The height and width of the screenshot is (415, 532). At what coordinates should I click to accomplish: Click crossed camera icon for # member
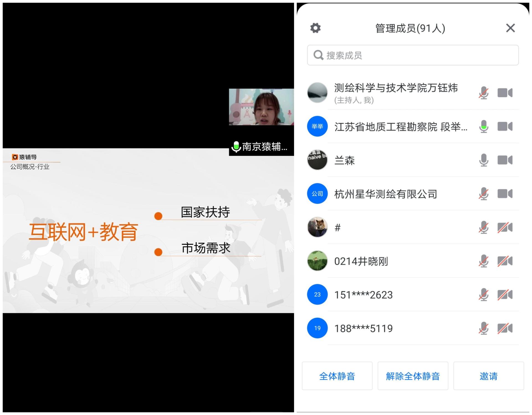coord(505,228)
